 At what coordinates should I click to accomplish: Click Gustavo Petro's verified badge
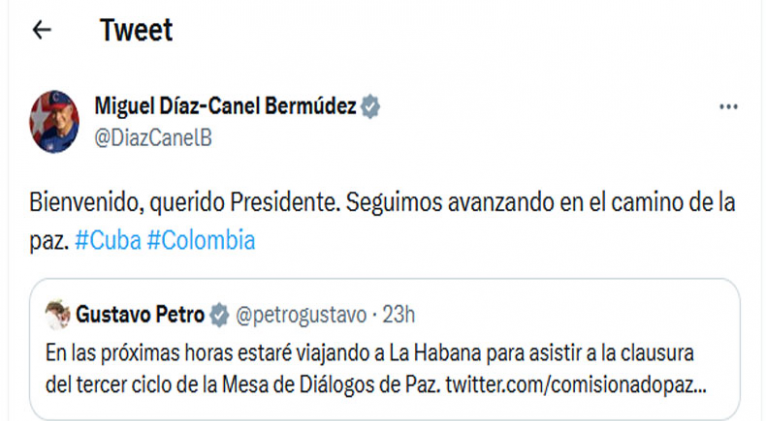[x=219, y=316]
